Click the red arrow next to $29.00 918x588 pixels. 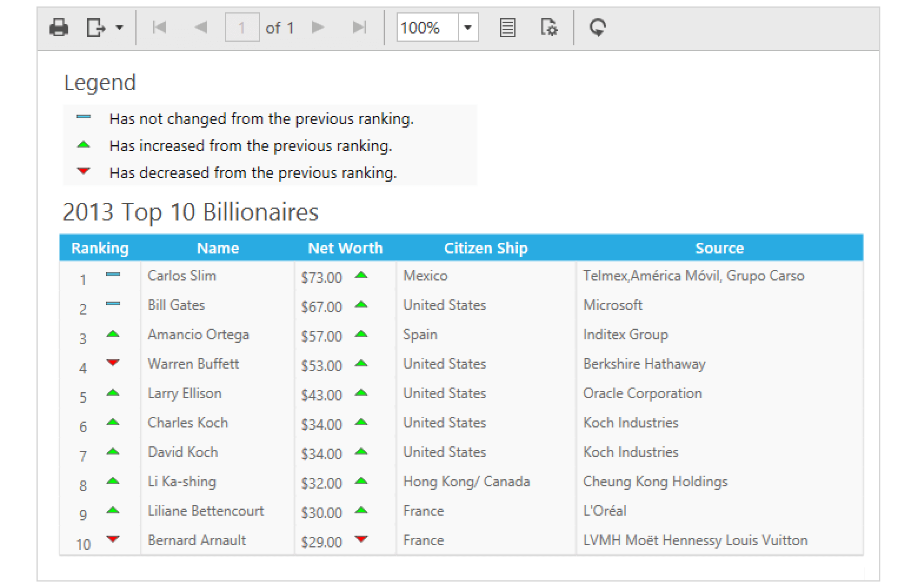click(361, 539)
